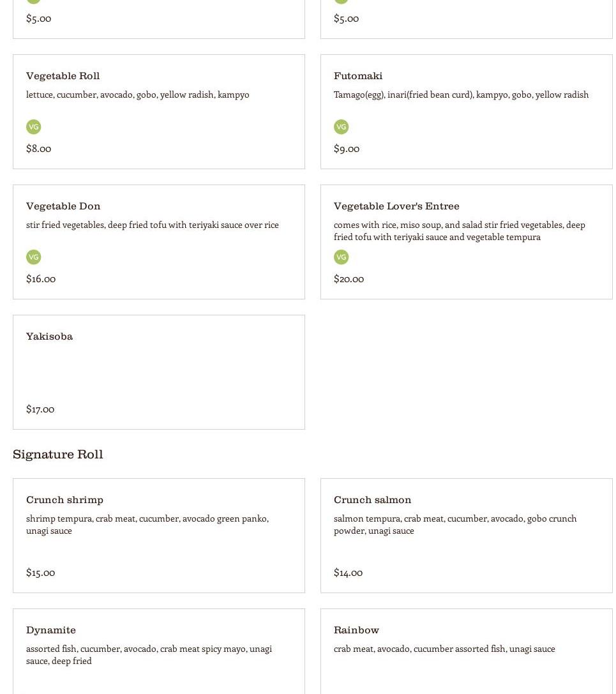Screen dimensions: 616x694
Task: Open the Yakisoba menu item
Action: point(159,372)
